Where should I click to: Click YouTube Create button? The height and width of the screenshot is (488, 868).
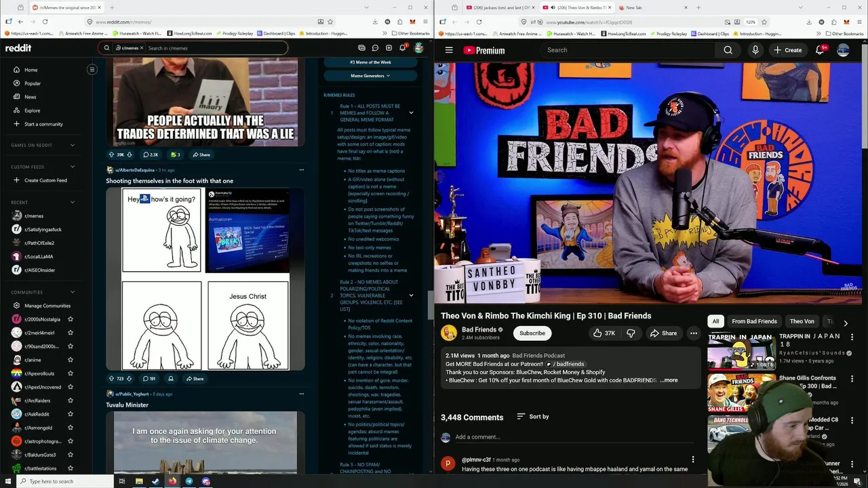pos(787,50)
